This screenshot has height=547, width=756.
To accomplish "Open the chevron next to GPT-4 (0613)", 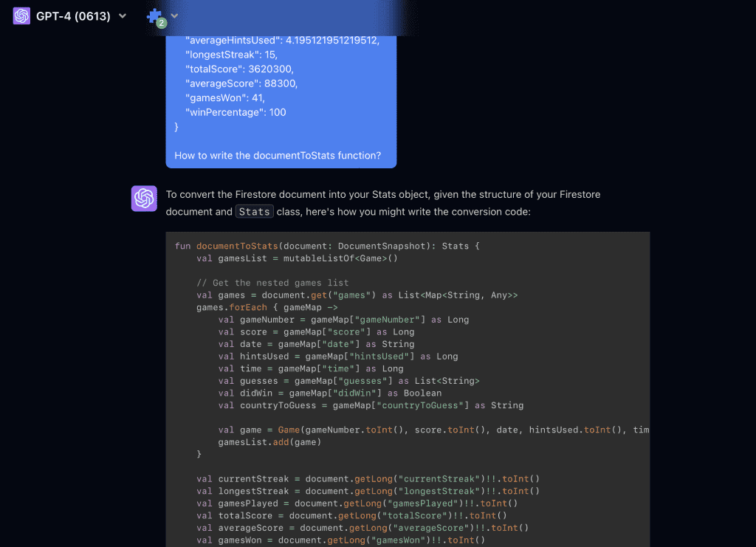I will coord(122,16).
